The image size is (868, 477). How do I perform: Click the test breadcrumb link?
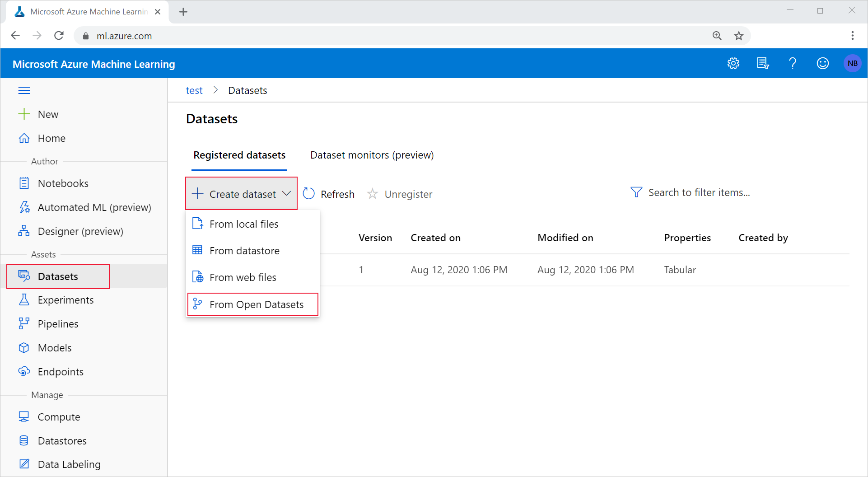click(194, 91)
